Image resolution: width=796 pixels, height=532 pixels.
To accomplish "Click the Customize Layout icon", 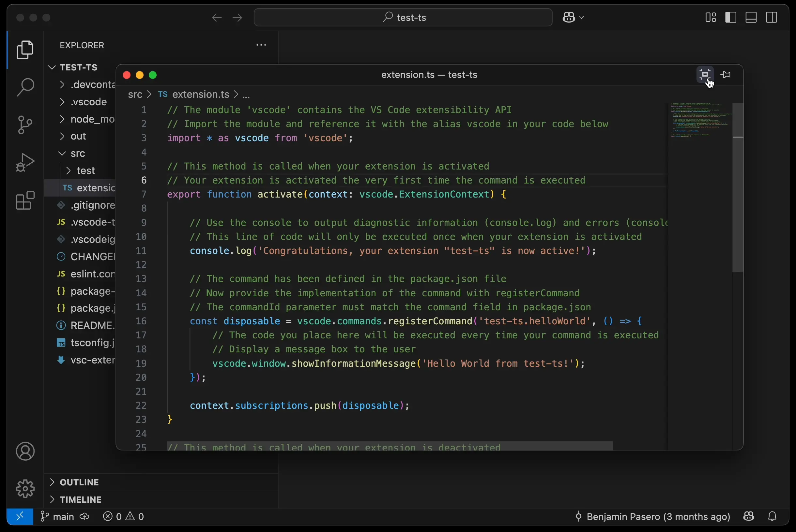I will tap(711, 17).
